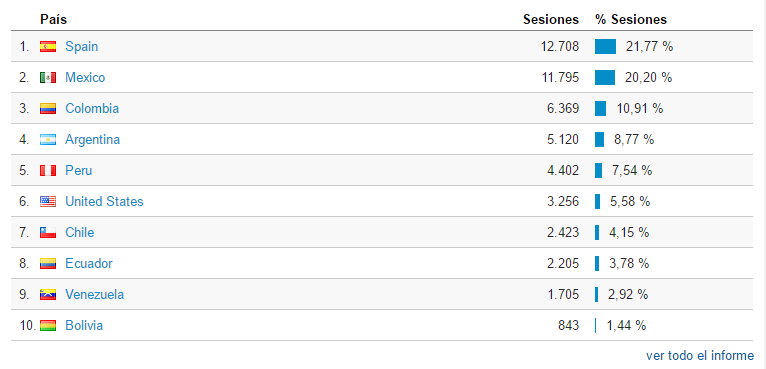Click the Sesiones column header
This screenshot has height=369, width=766.
(x=551, y=20)
